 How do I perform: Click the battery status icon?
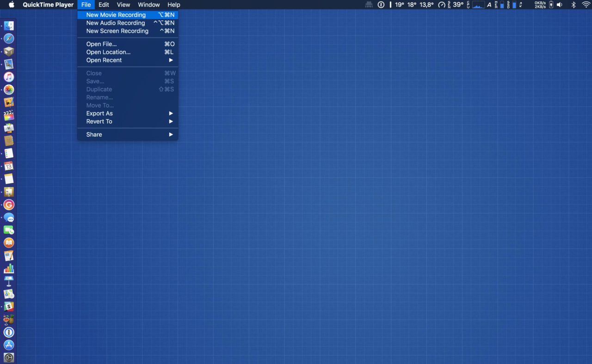(x=551, y=5)
